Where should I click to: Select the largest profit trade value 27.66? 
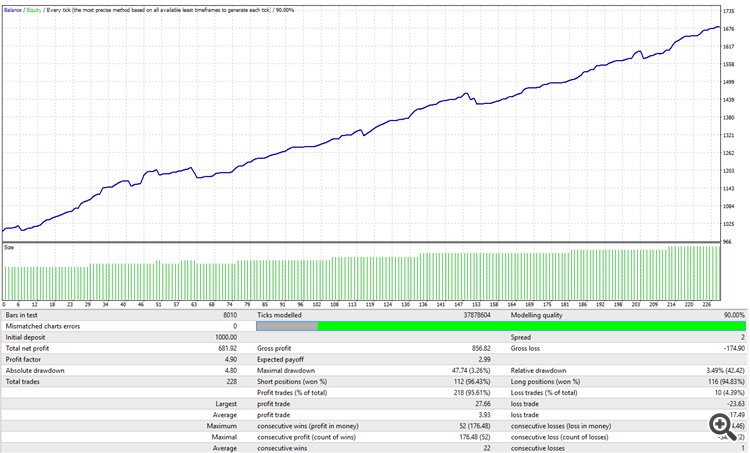[483, 404]
